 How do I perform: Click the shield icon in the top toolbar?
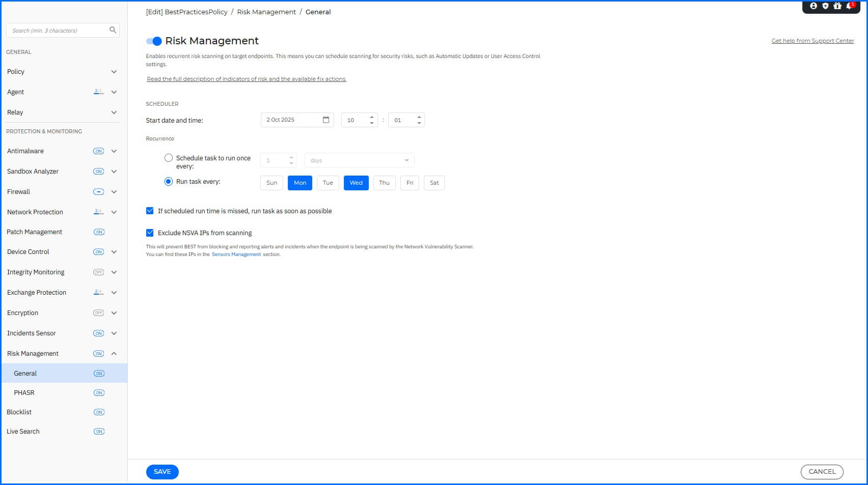point(825,6)
